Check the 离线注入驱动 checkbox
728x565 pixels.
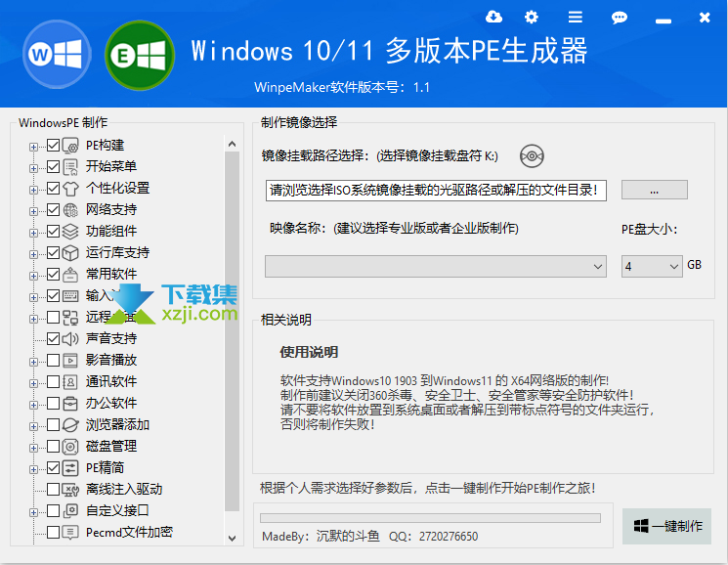coord(54,490)
